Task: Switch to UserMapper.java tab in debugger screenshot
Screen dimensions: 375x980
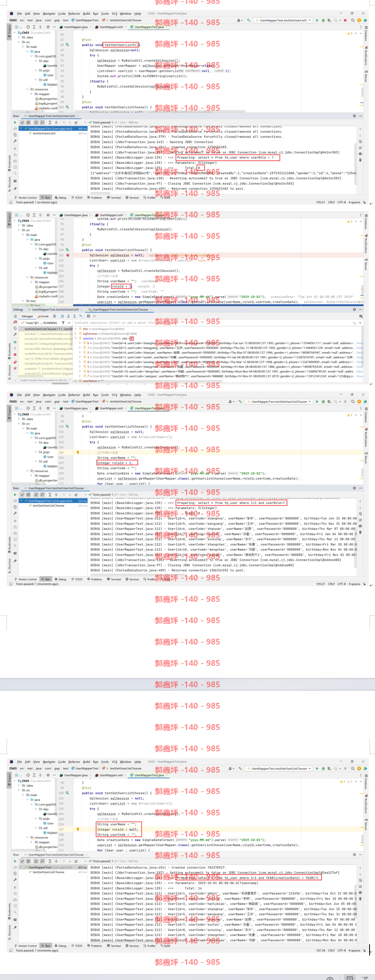Action: [x=76, y=215]
